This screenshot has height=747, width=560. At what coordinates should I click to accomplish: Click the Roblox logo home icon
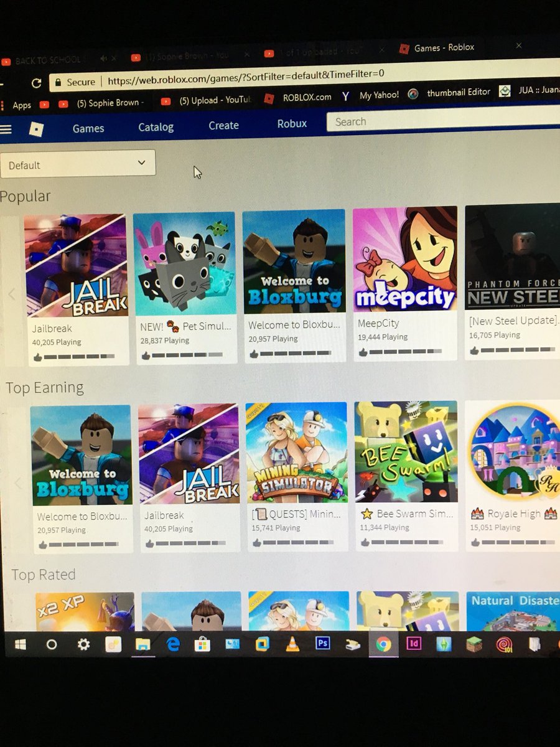37,129
